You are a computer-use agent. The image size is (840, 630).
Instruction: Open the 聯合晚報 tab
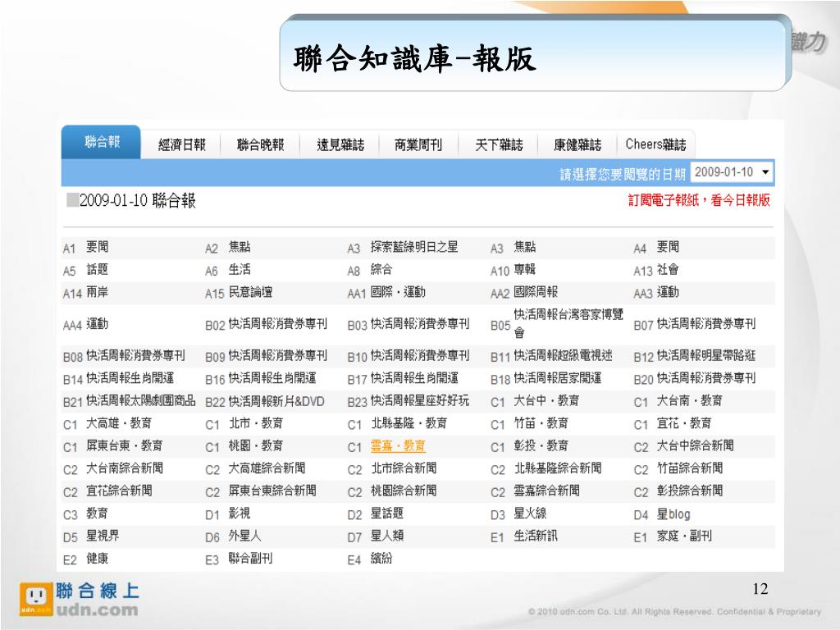(260, 144)
